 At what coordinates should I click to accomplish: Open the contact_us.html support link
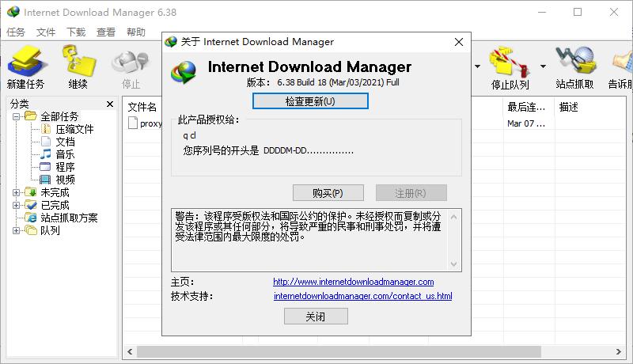[363, 296]
